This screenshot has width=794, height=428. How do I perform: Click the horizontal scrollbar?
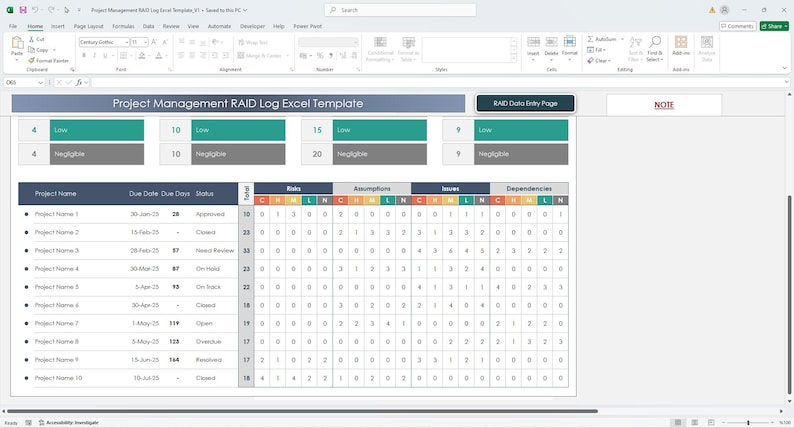pyautogui.click(x=302, y=411)
